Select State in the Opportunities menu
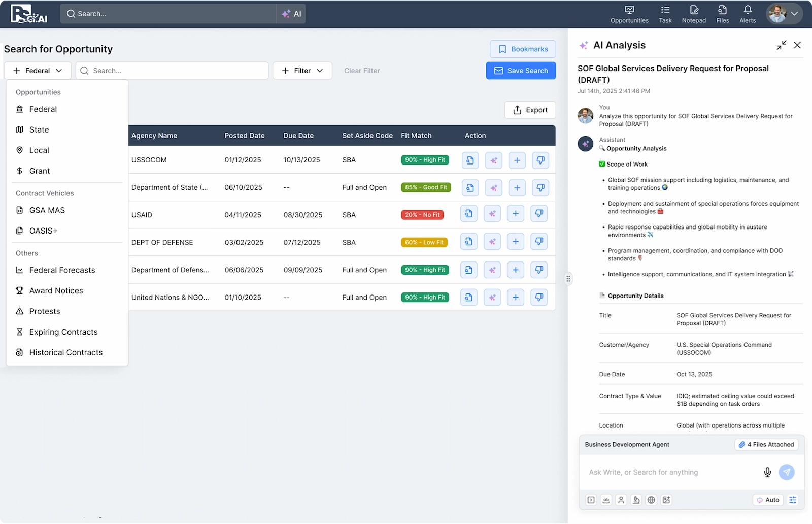 67,129
